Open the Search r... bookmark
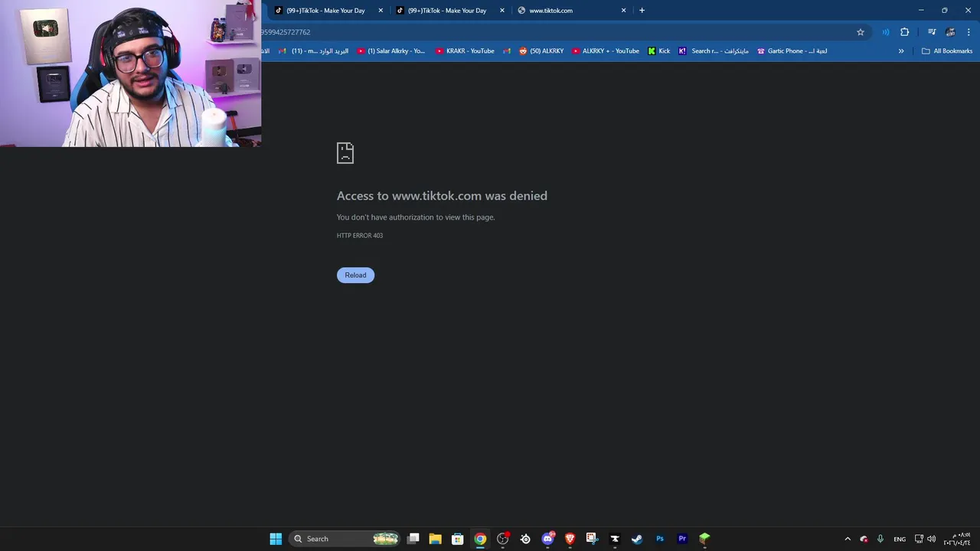Screen dimensions: 980x551 coord(714,51)
